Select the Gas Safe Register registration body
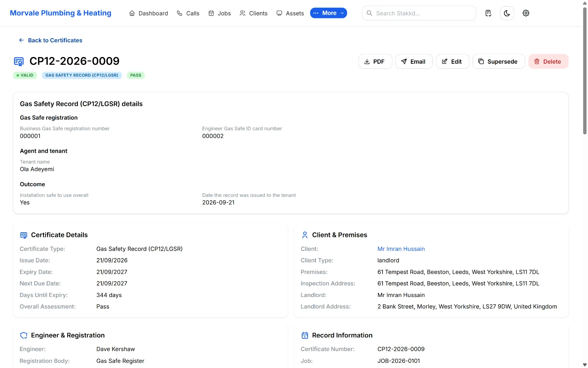This screenshot has height=368, width=588. 120,361
